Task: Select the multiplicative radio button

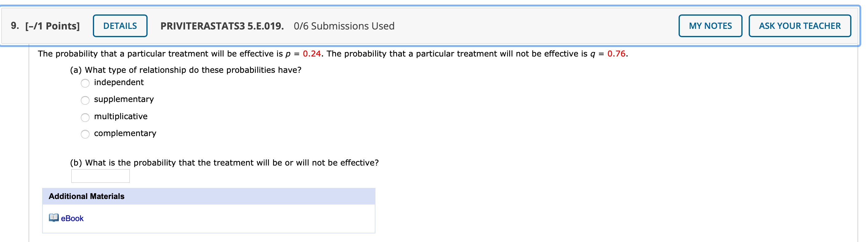Action: (85, 117)
